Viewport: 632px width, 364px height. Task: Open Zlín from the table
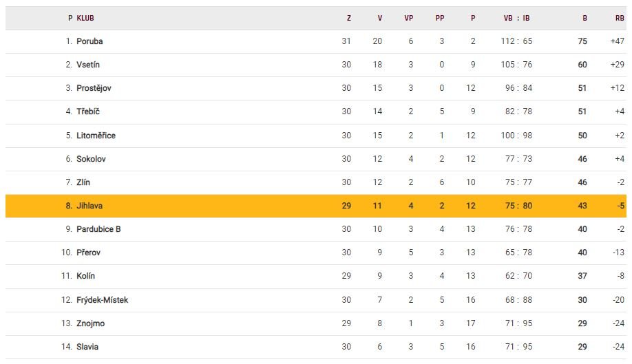(x=83, y=182)
